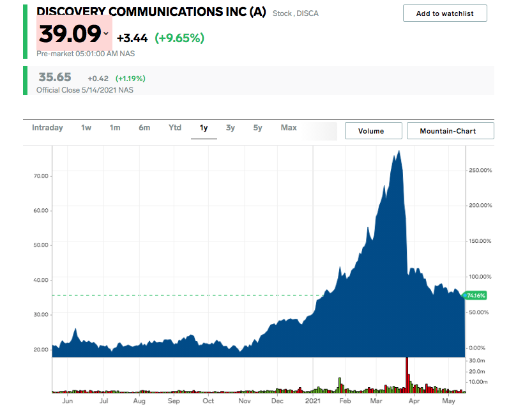532x414 pixels.
Task: Click Official Close 5/14/2021 NAS label
Action: coord(85,90)
